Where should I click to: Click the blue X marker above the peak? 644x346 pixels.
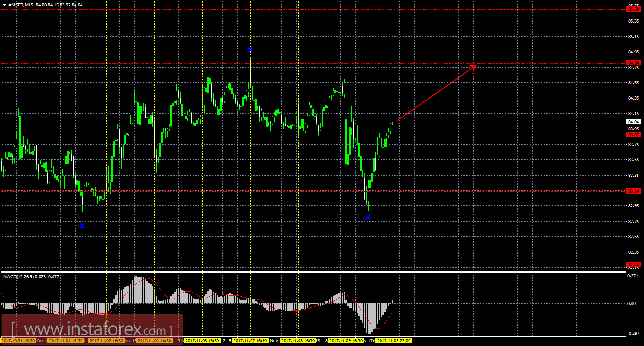pos(250,49)
